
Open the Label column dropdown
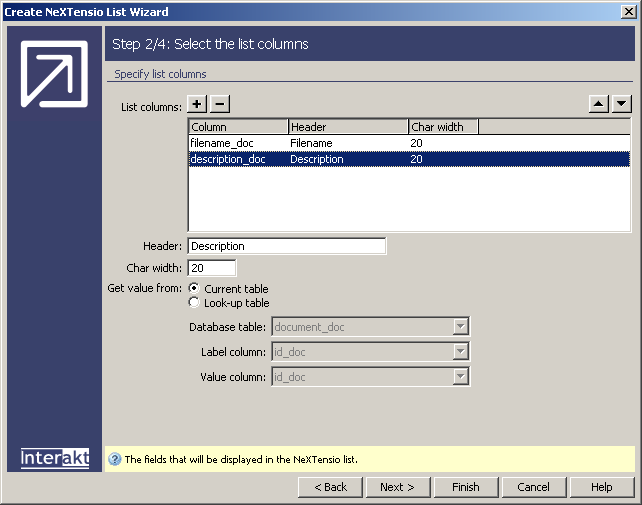pos(460,352)
